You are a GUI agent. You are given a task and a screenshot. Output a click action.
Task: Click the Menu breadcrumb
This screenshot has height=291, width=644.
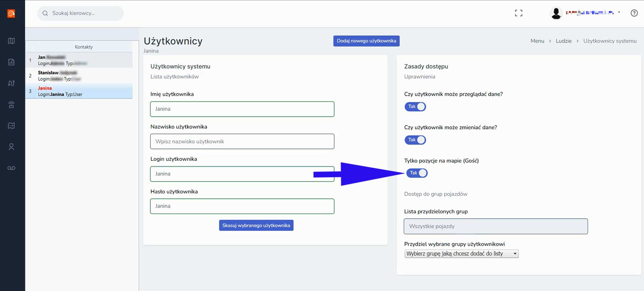537,41
